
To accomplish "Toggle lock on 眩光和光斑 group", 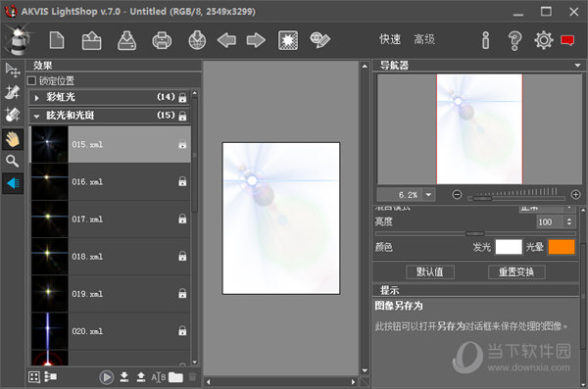I will [x=182, y=116].
